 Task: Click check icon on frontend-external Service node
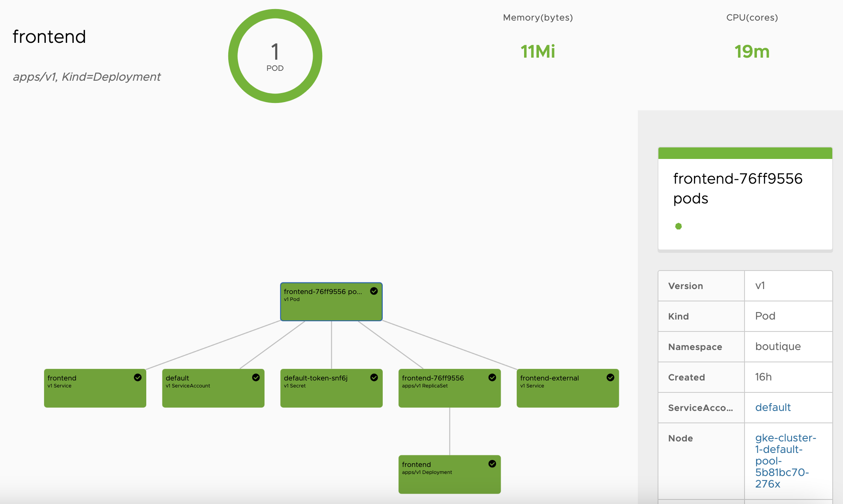[x=610, y=378]
